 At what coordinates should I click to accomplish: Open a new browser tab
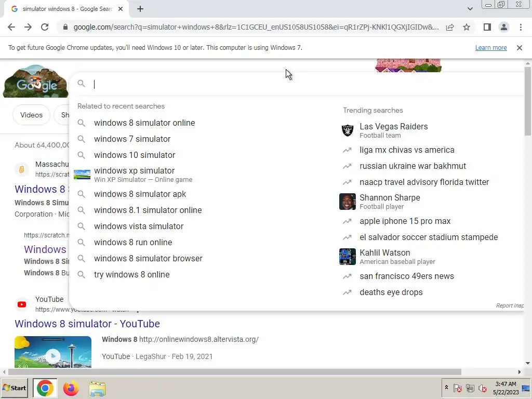(x=140, y=9)
